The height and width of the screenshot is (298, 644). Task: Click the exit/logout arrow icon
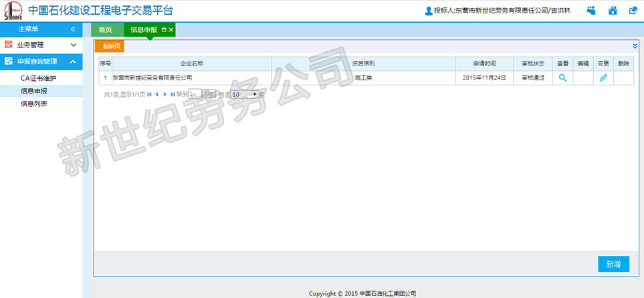pos(633,11)
